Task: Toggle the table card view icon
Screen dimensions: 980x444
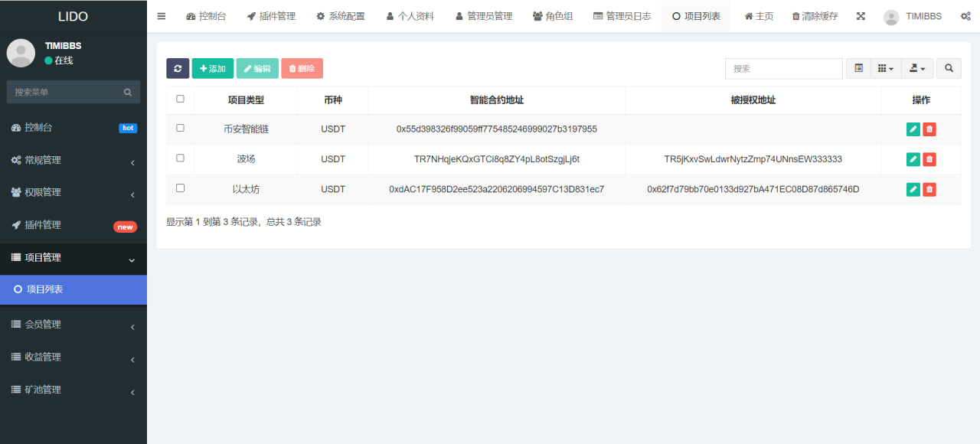Action: click(x=858, y=68)
